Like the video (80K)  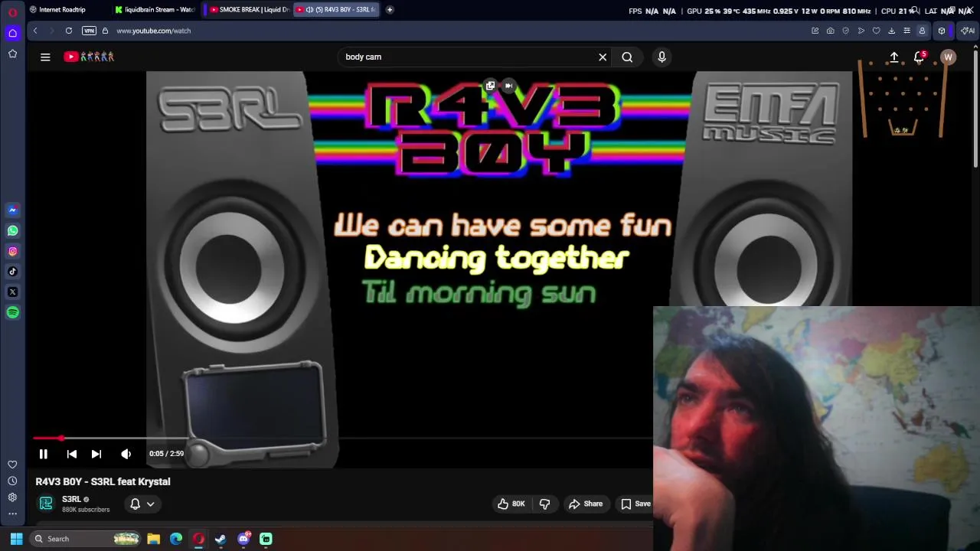(511, 504)
